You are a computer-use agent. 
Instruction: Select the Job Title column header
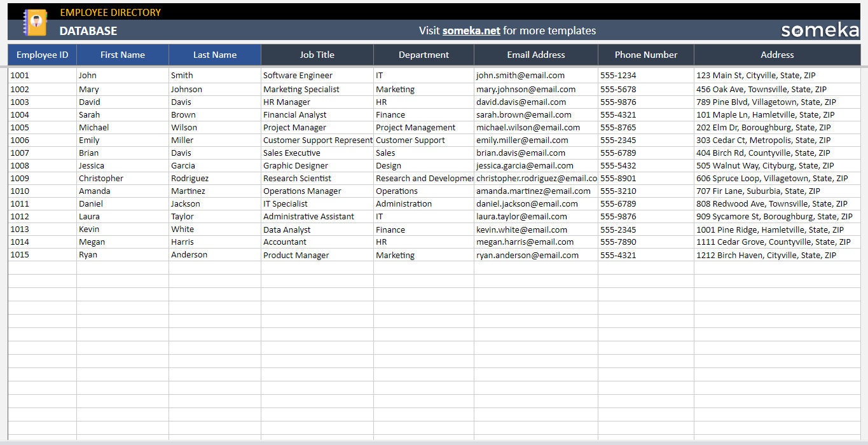[317, 55]
